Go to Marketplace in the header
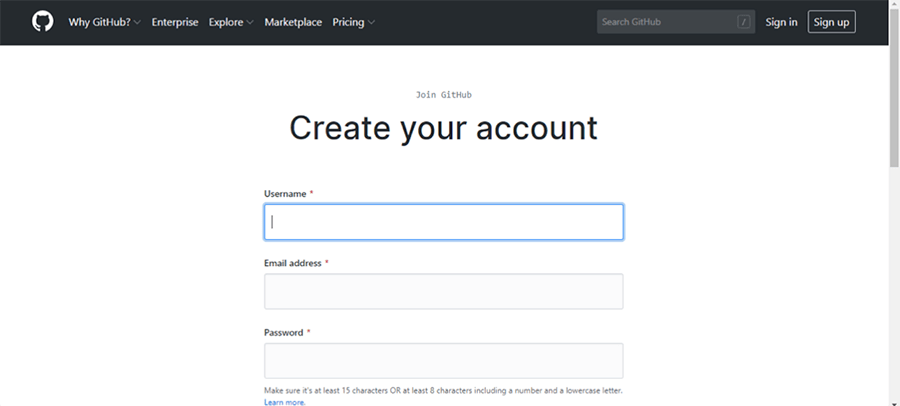The image size is (900, 406). (x=293, y=22)
